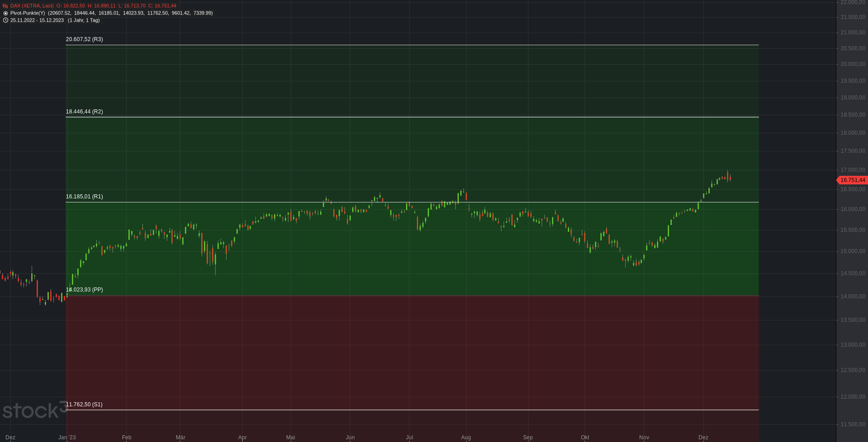868x442 pixels.
Task: Select the 14.023,93 (PP) pivot label
Action: 85,290
